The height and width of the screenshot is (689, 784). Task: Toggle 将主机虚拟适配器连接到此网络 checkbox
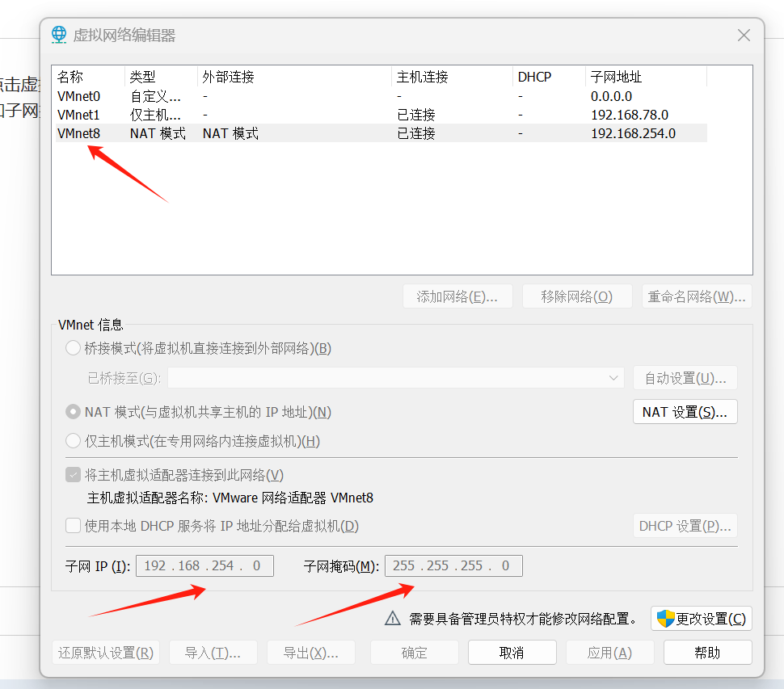(x=73, y=475)
